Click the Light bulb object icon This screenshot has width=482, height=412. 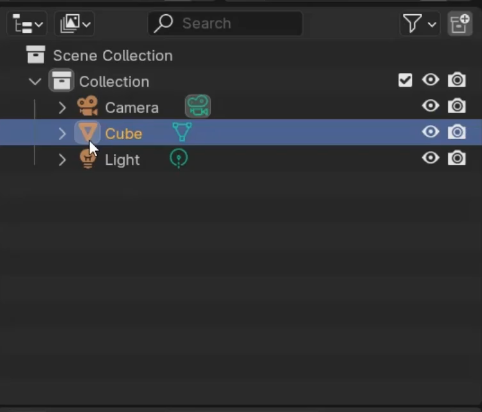(88, 159)
